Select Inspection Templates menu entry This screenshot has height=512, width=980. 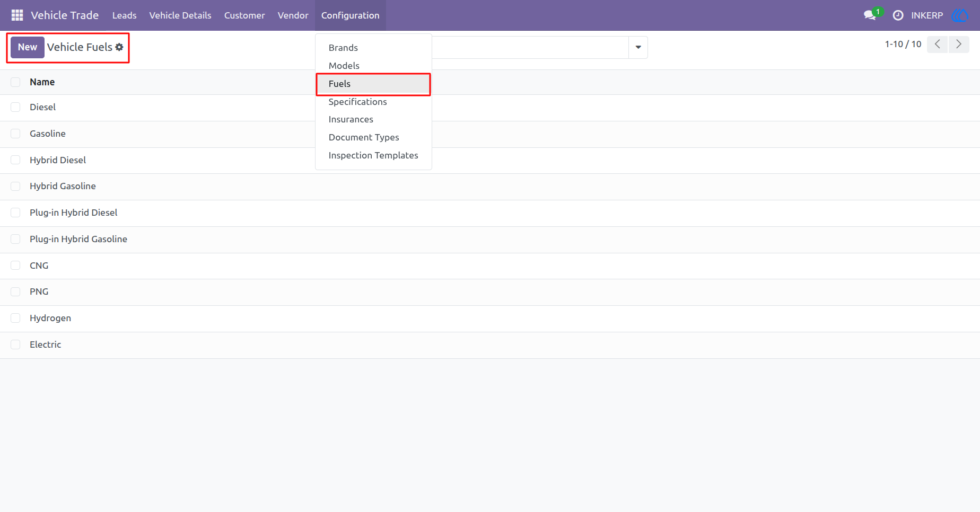[373, 155]
